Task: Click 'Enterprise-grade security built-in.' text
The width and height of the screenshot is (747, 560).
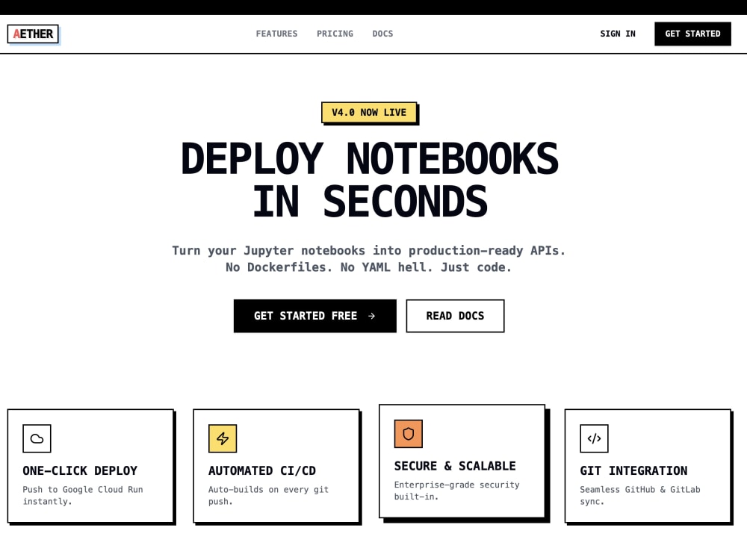Action: click(457, 491)
